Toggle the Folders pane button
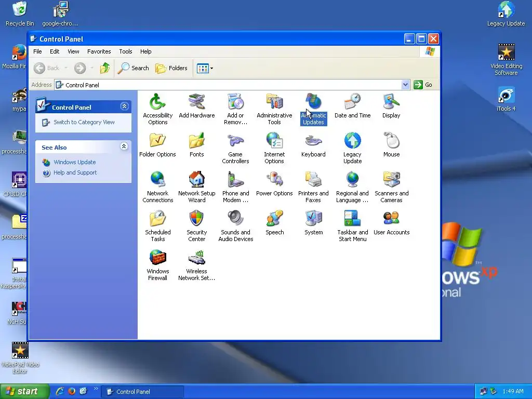The height and width of the screenshot is (399, 532). point(171,68)
